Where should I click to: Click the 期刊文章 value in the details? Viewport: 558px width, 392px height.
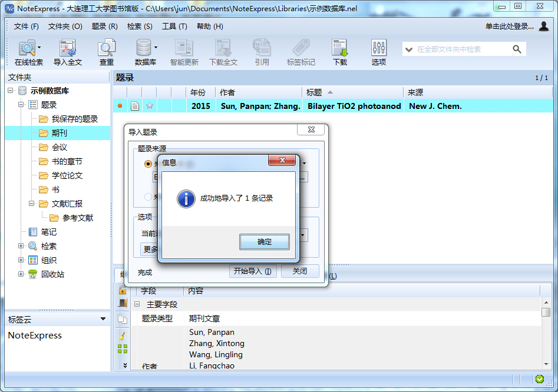click(x=204, y=318)
